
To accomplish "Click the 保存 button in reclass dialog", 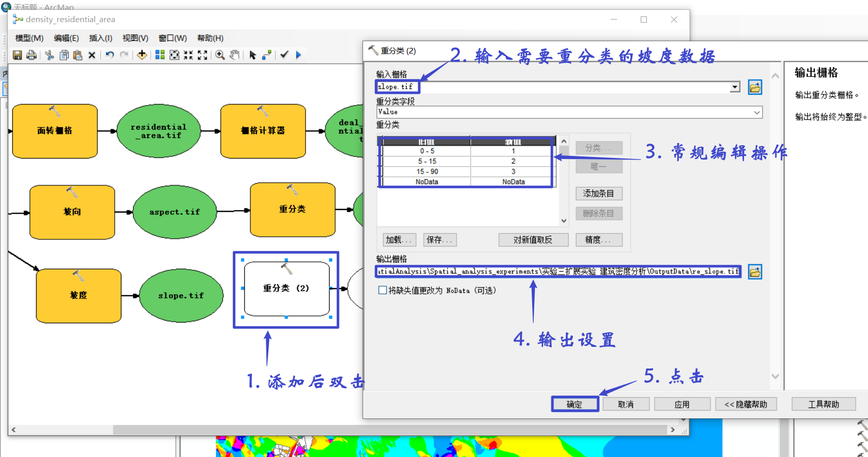I will click(440, 240).
